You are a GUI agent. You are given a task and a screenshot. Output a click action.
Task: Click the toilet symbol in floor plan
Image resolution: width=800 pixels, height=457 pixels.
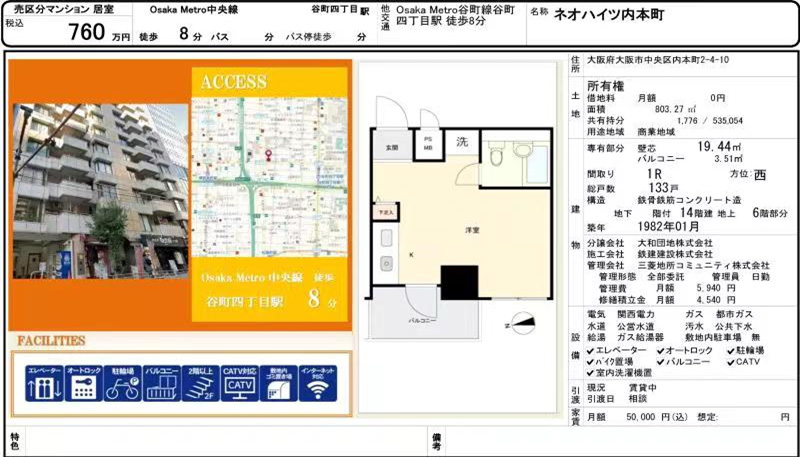tap(494, 155)
